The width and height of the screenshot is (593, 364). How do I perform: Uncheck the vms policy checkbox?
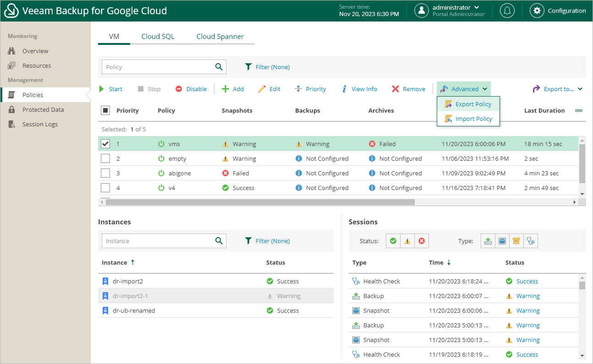tap(105, 144)
